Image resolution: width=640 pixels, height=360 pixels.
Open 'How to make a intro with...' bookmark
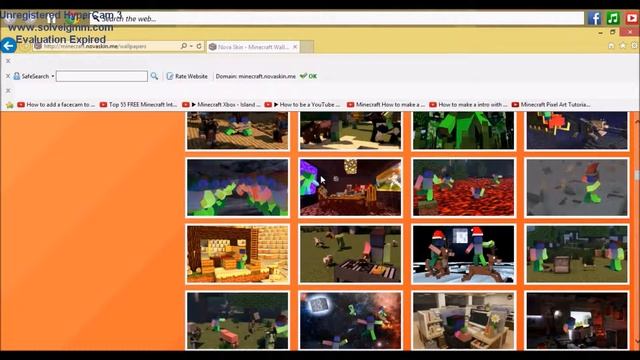click(468, 105)
